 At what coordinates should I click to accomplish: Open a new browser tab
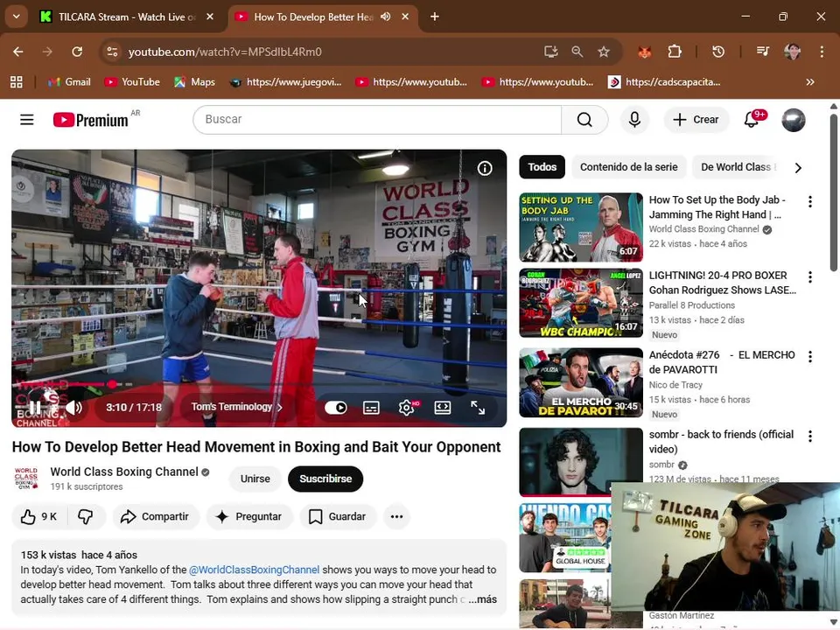(x=435, y=17)
